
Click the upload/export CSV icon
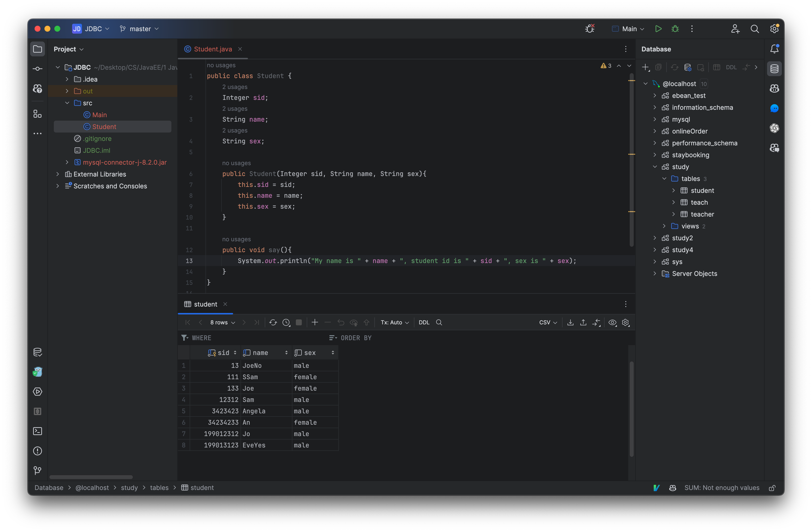pyautogui.click(x=583, y=322)
